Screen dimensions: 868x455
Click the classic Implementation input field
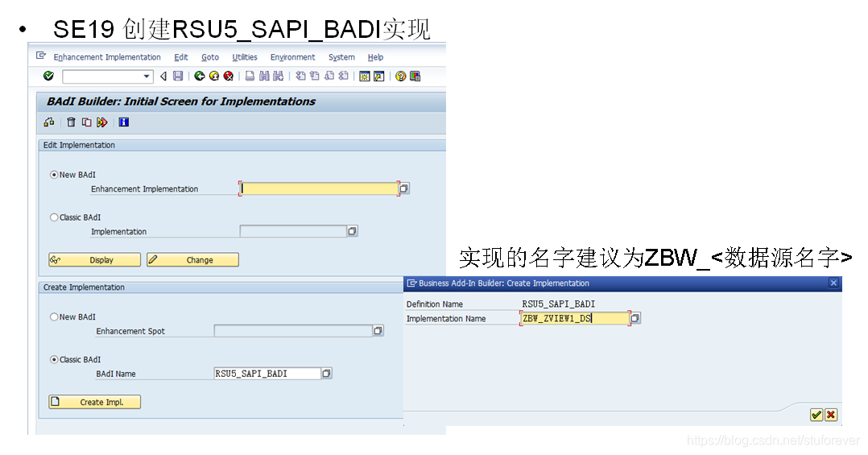click(293, 231)
